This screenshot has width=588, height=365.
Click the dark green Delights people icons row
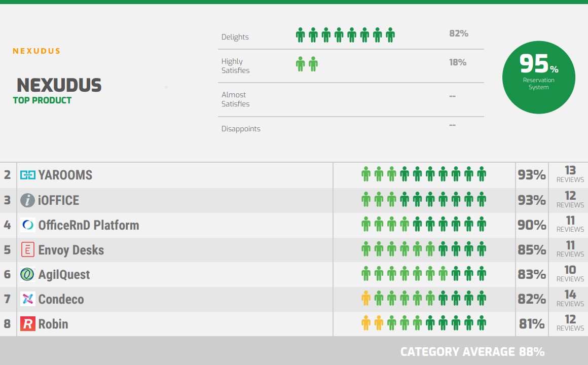pyautogui.click(x=345, y=35)
